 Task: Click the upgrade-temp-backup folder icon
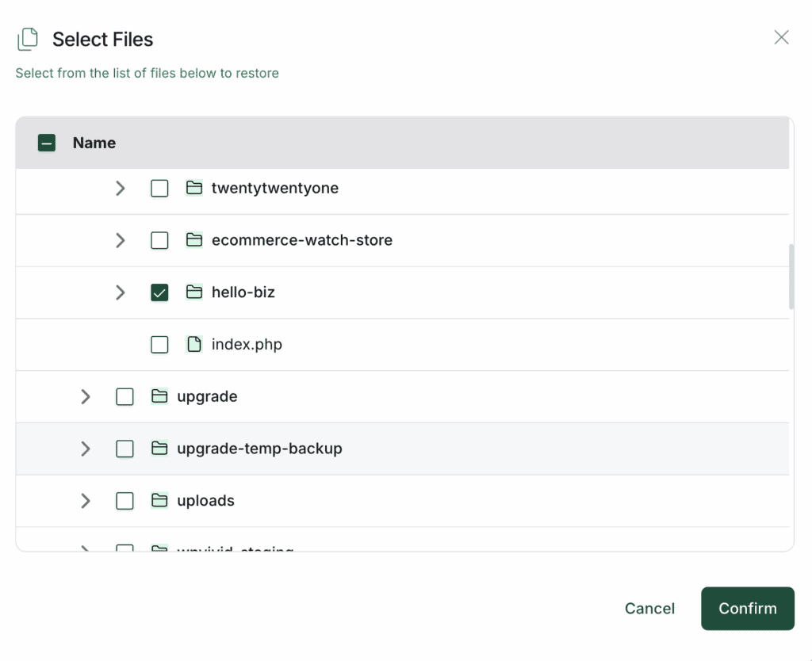click(159, 449)
